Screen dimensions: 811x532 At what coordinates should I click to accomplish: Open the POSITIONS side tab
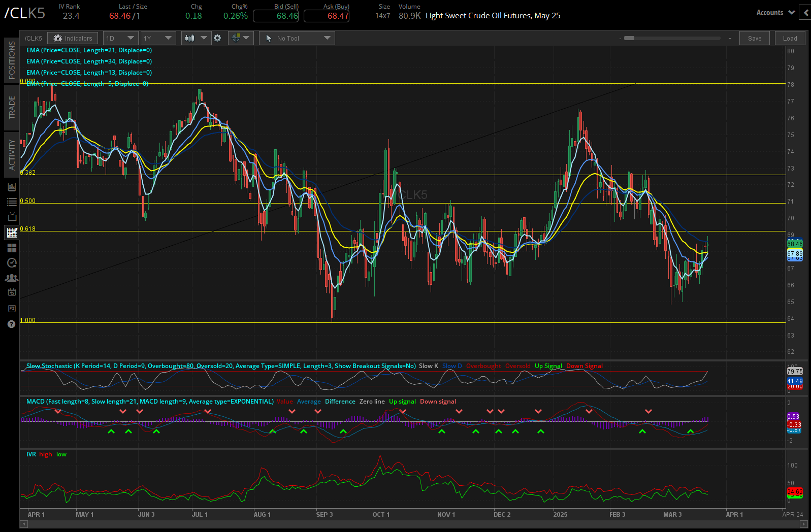click(x=12, y=60)
